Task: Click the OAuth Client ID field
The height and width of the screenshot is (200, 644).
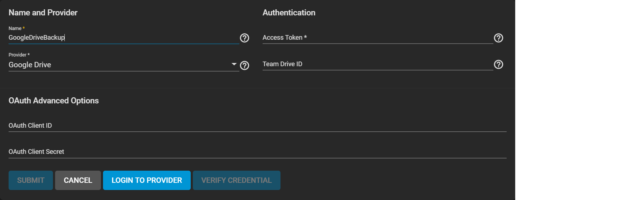Action: tap(258, 126)
